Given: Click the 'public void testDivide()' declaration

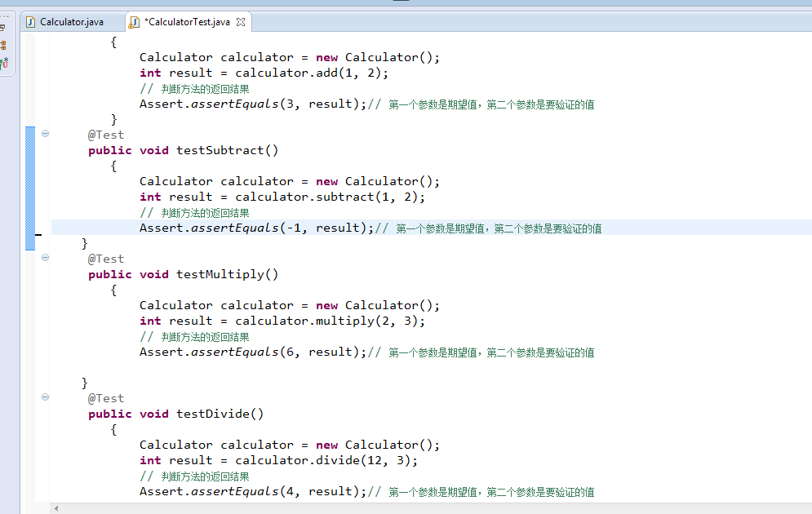Looking at the screenshot, I should [176, 414].
